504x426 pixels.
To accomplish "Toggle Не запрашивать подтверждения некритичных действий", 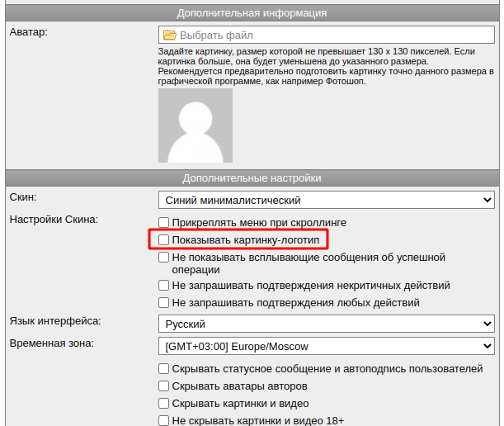I will 164,286.
